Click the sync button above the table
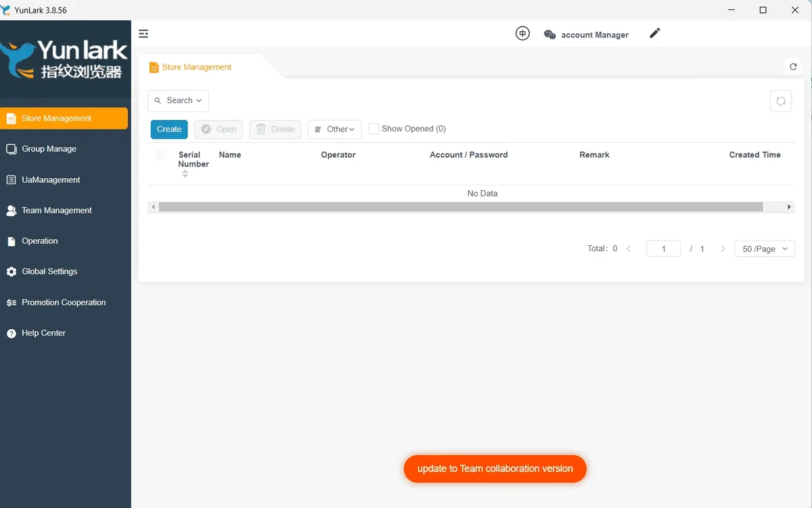Image resolution: width=812 pixels, height=508 pixels. 781,101
